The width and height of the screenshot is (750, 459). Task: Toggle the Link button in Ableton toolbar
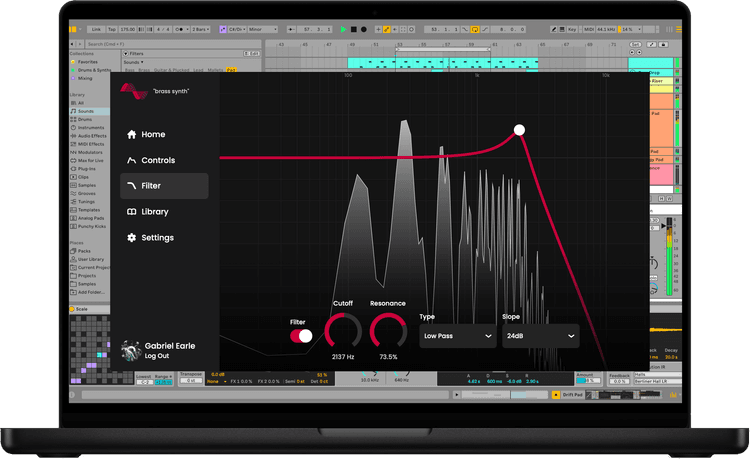tap(94, 30)
